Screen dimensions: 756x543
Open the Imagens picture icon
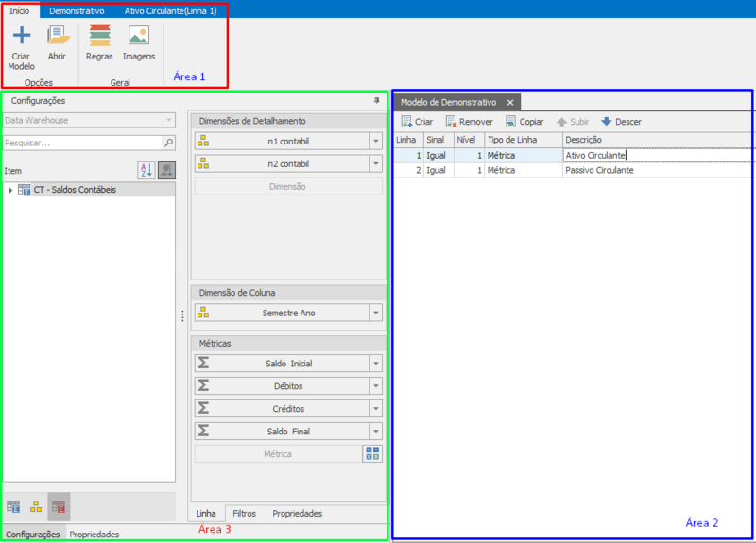tap(139, 36)
